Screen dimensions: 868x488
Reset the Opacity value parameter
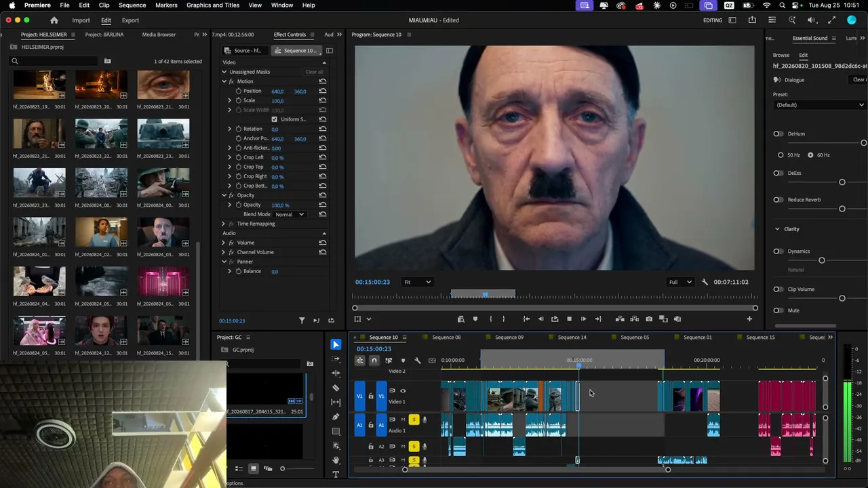(x=323, y=205)
